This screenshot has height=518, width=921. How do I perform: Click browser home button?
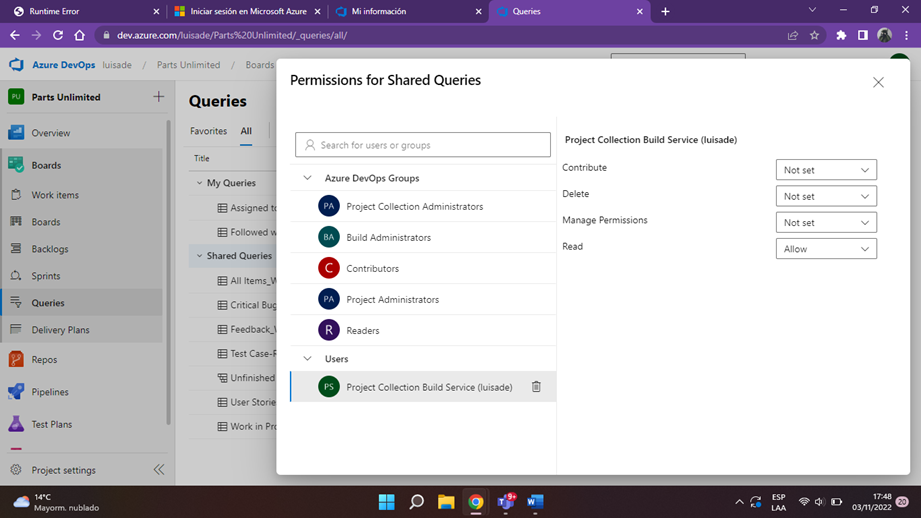pyautogui.click(x=79, y=35)
